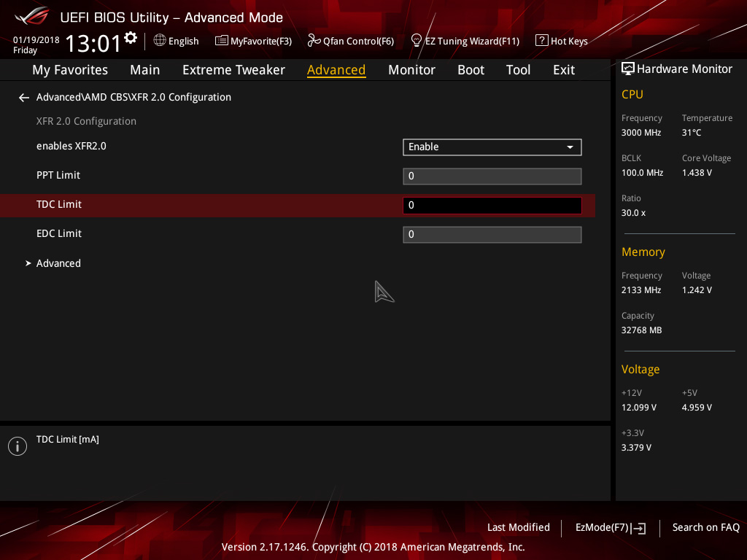Image resolution: width=747 pixels, height=560 pixels.
Task: Expand the Advanced submenu
Action: 58,263
